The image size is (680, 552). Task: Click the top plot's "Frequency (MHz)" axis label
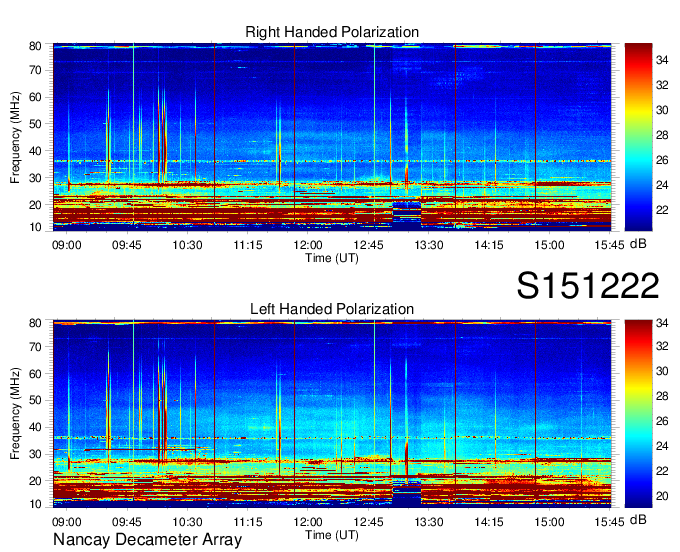(x=15, y=137)
